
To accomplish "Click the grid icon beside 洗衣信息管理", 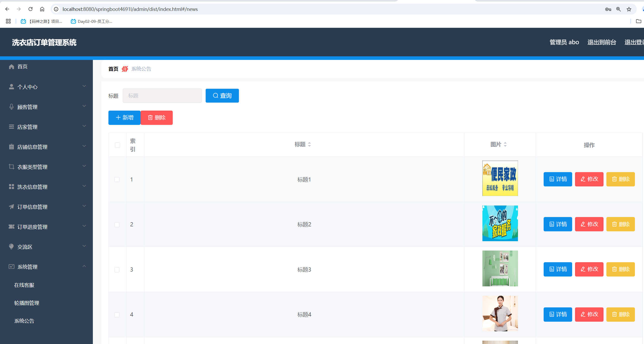I will pos(11,187).
